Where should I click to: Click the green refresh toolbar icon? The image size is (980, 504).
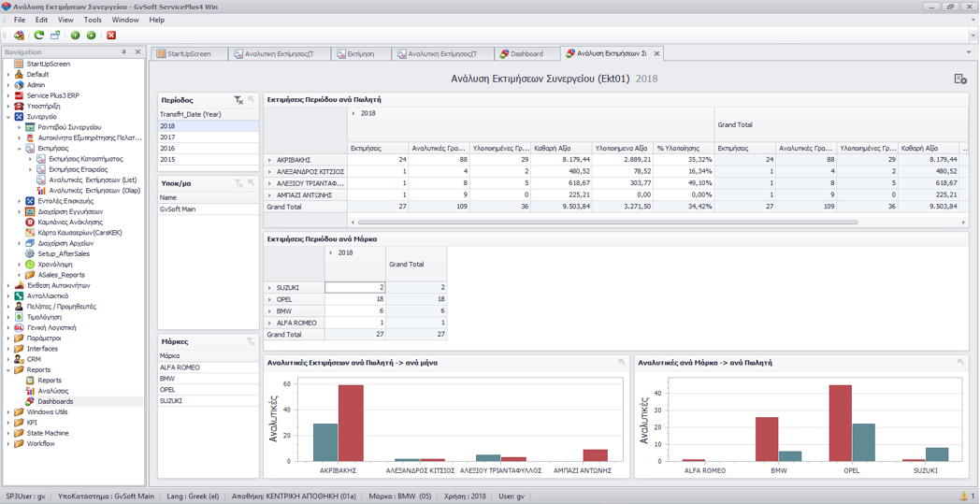pos(39,36)
